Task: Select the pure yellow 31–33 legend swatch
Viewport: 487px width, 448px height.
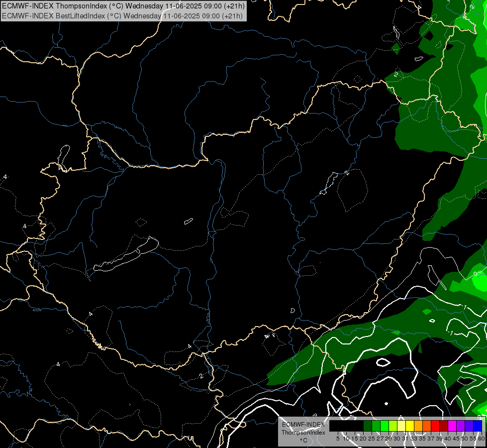Action: click(x=410, y=426)
